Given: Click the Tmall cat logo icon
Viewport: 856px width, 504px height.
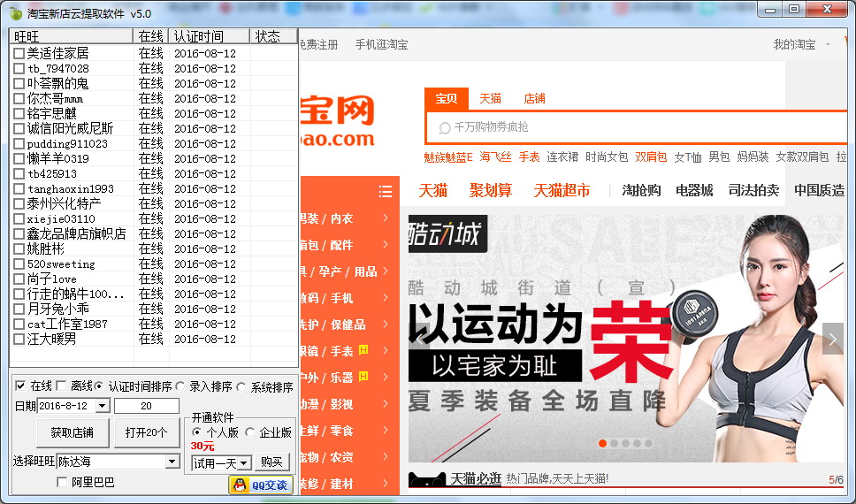Looking at the screenshot, I should [427, 479].
